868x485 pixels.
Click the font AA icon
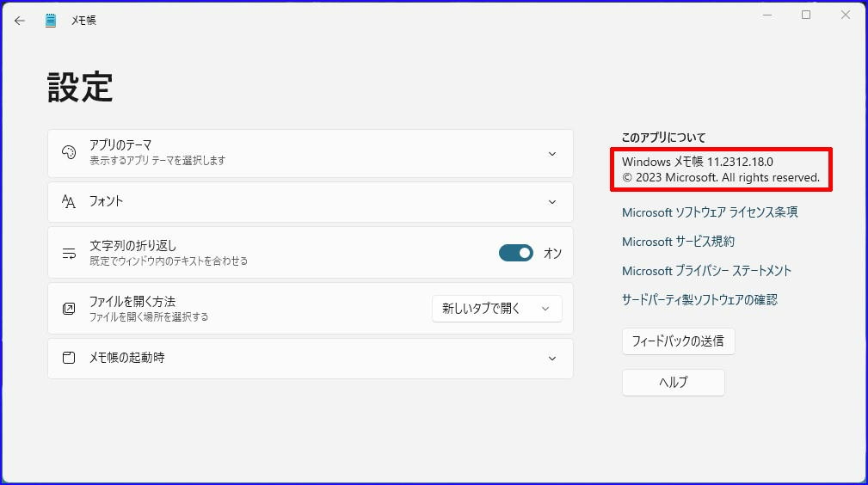[x=69, y=201]
